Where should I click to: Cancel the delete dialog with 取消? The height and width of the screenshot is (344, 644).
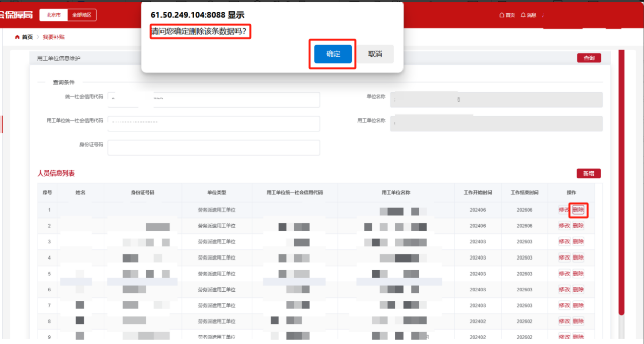tap(375, 54)
